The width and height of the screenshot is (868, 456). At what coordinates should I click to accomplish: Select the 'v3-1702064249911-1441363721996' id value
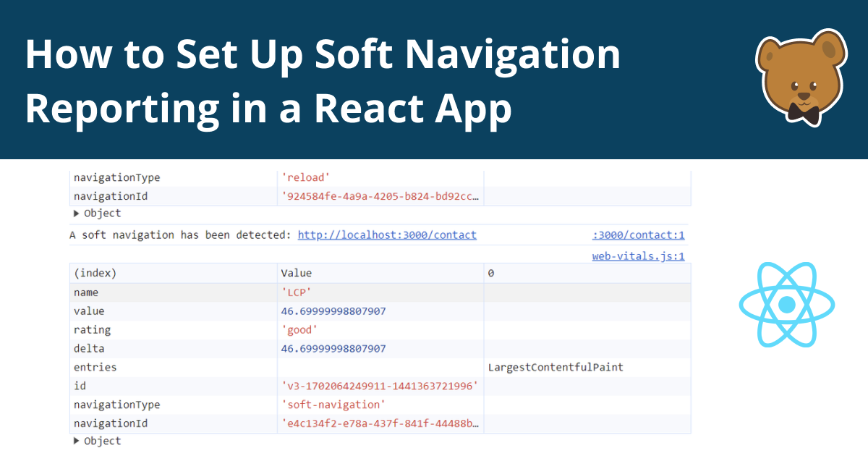click(380, 387)
